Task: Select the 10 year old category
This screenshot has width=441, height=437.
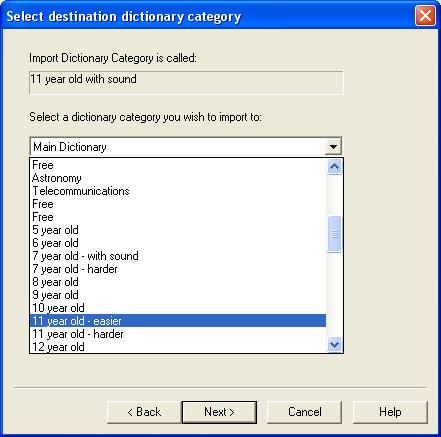Action: tap(178, 308)
